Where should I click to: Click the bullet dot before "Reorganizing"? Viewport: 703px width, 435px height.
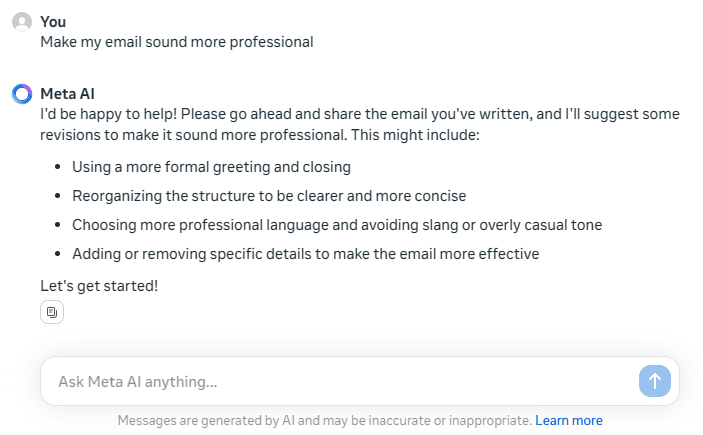click(57, 196)
